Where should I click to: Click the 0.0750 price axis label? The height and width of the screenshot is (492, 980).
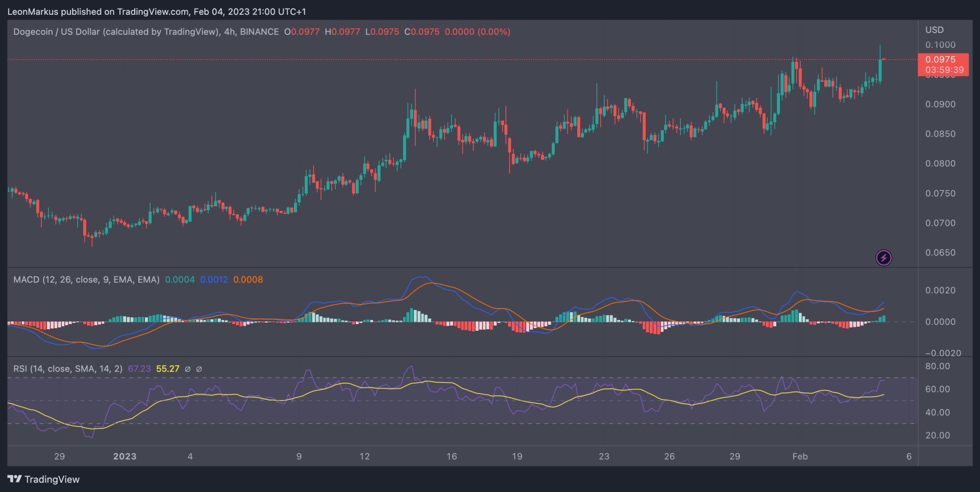click(940, 193)
